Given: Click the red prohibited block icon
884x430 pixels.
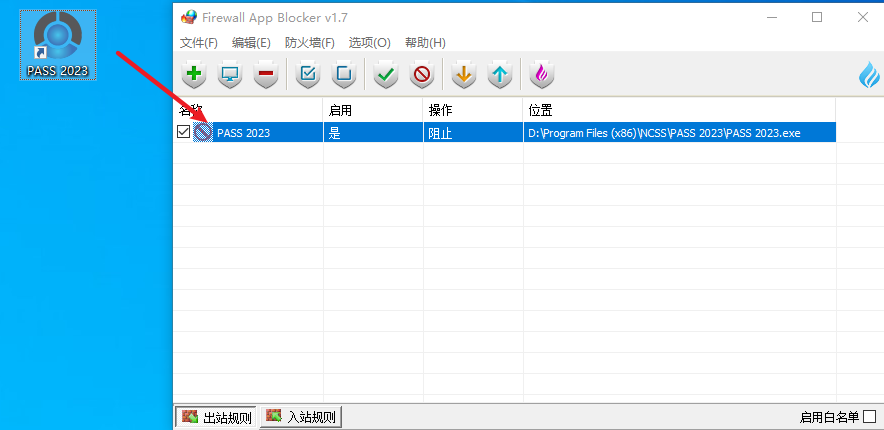Looking at the screenshot, I should coord(421,75).
